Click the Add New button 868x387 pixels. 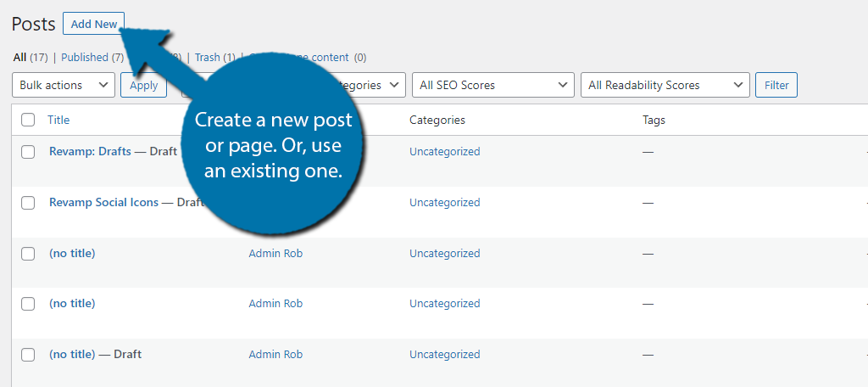pyautogui.click(x=93, y=24)
